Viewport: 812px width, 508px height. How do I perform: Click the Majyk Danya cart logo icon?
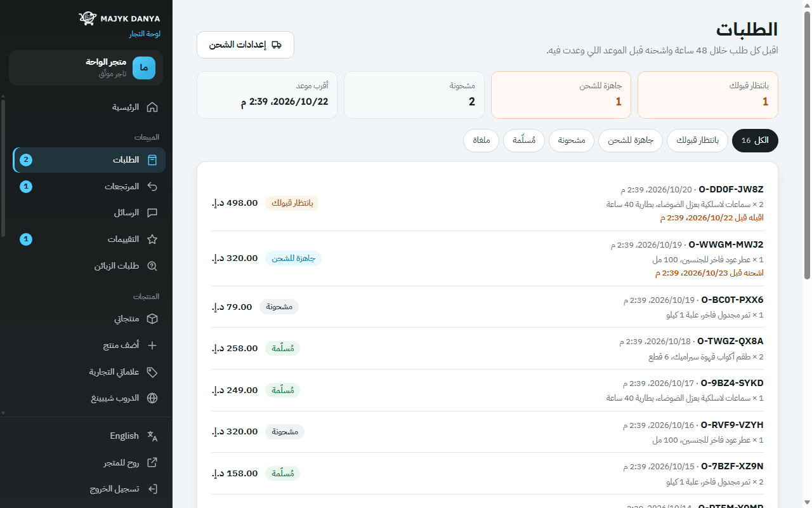(88, 18)
